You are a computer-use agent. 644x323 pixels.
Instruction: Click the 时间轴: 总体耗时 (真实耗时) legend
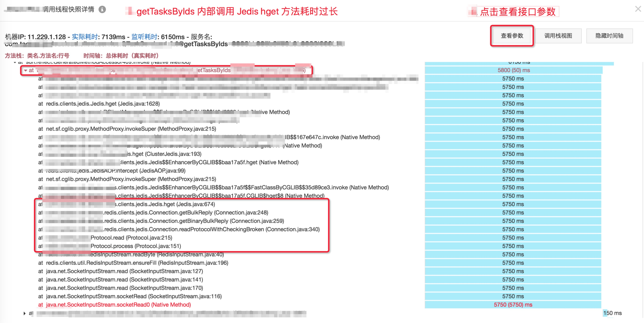pyautogui.click(x=121, y=56)
